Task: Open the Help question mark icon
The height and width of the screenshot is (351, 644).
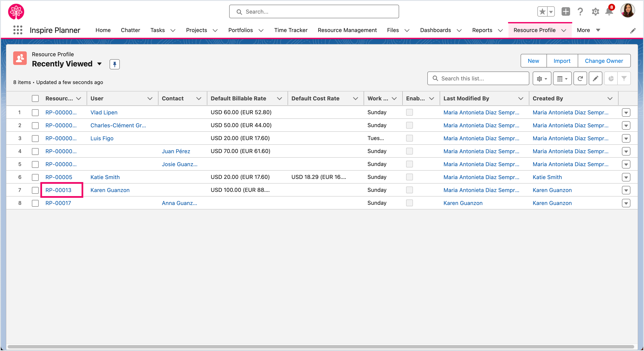Action: pyautogui.click(x=580, y=11)
